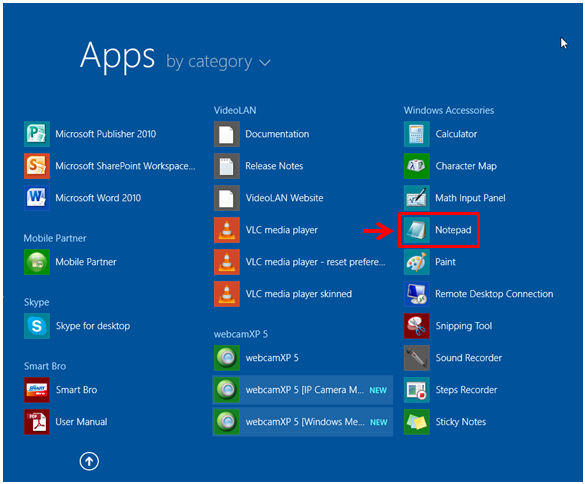The image size is (585, 484).
Task: Start the Snipping Tool
Action: tap(448, 326)
